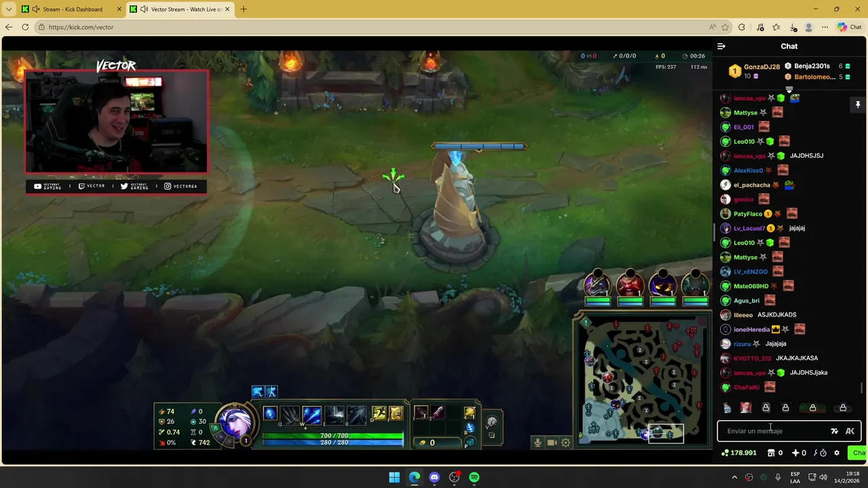
Task: Open Benja2301s leaderboard entry
Action: (812, 66)
